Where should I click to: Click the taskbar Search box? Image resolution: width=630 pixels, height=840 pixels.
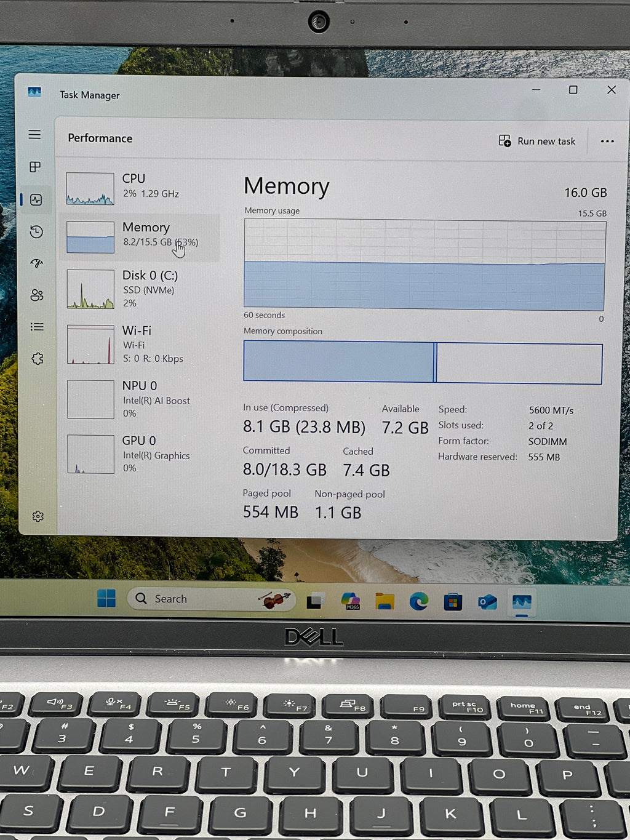pos(211,599)
